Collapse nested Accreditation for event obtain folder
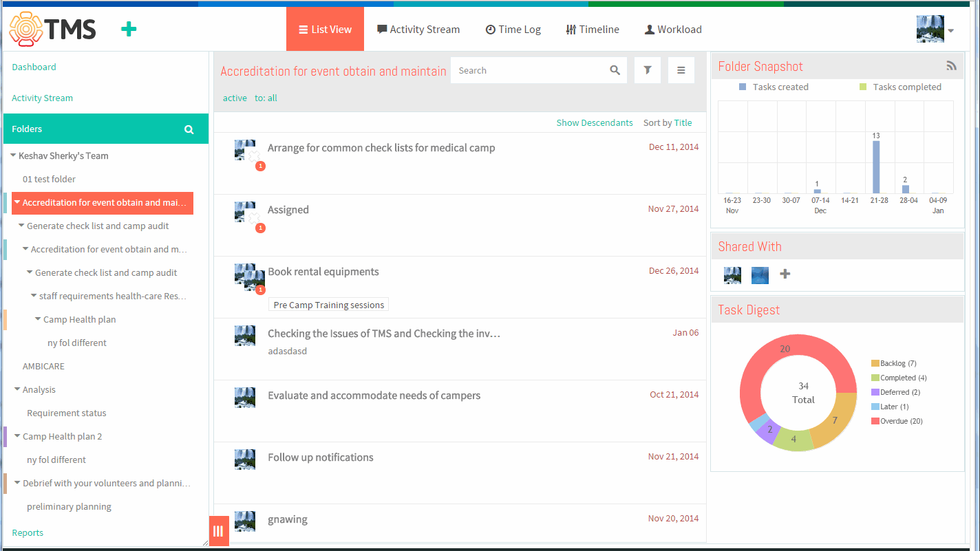This screenshot has width=980, height=551. 25,249
